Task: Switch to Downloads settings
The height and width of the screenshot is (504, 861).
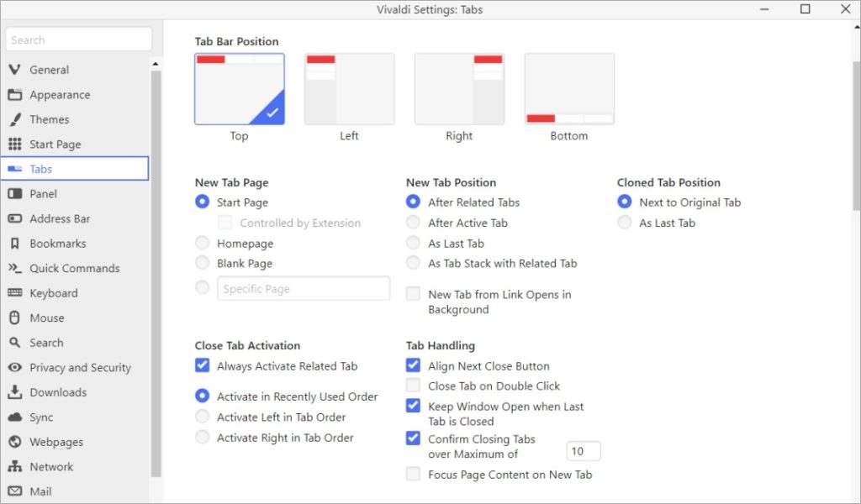Action: [75, 392]
